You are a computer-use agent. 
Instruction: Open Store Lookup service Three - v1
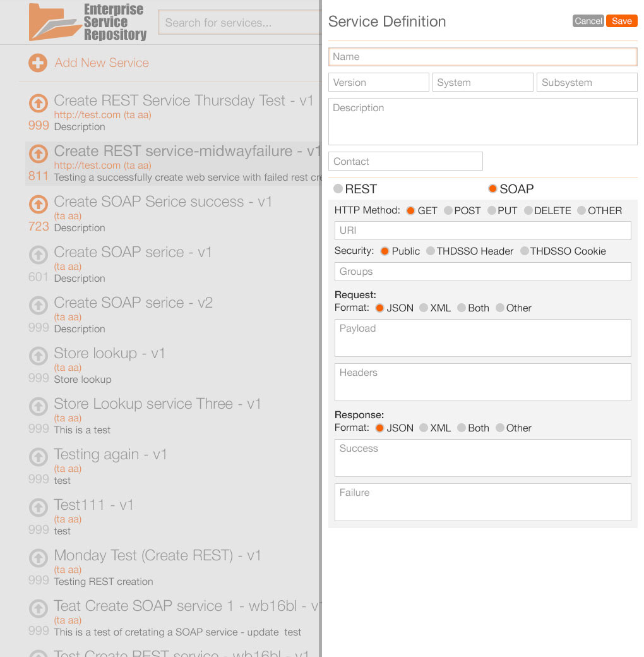click(157, 404)
